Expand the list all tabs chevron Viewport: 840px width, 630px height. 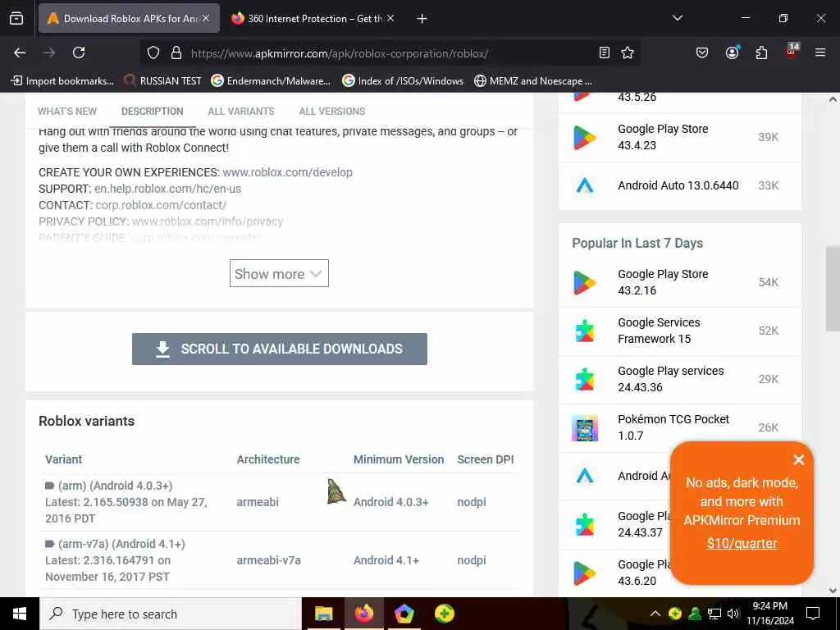pyautogui.click(x=677, y=18)
